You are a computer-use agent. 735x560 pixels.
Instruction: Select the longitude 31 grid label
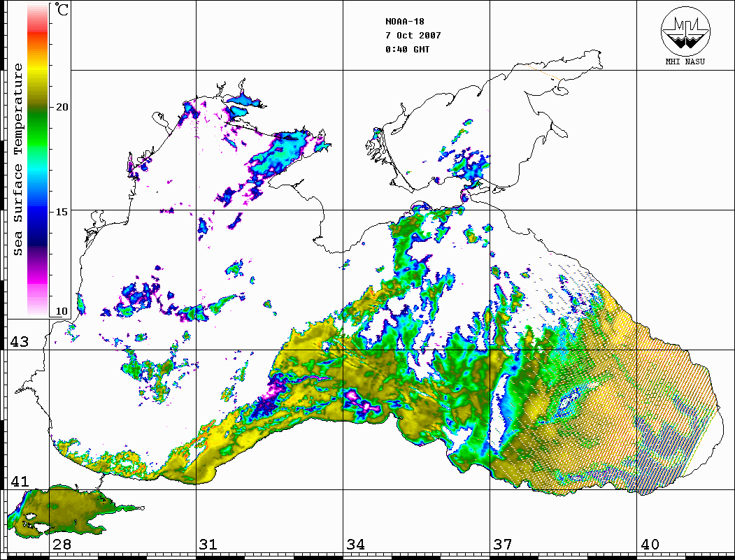pos(208,545)
